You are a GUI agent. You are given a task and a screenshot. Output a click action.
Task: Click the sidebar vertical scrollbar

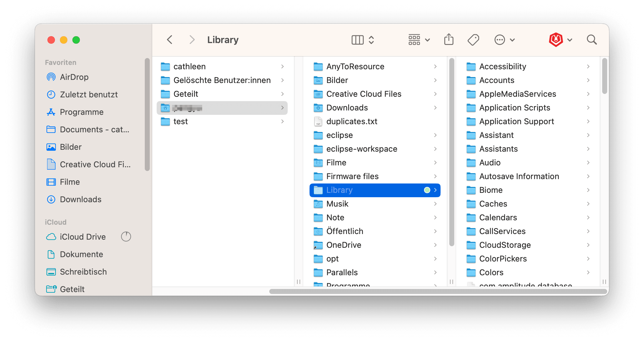click(147, 115)
